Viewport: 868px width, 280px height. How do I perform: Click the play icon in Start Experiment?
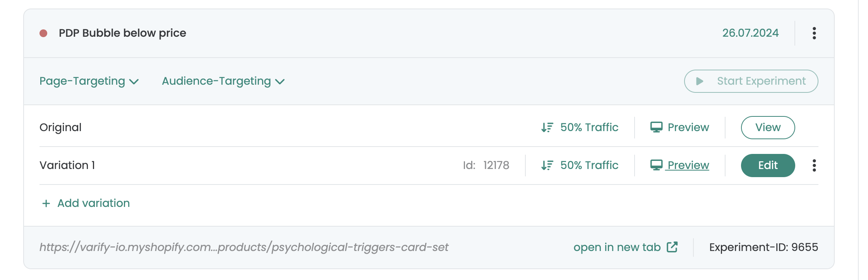[700, 81]
